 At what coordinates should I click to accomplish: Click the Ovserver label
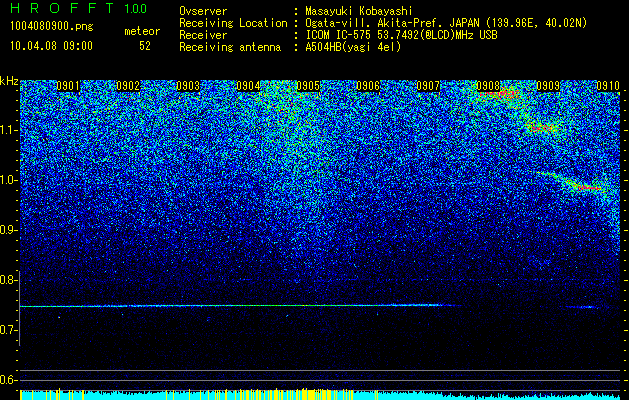point(203,11)
